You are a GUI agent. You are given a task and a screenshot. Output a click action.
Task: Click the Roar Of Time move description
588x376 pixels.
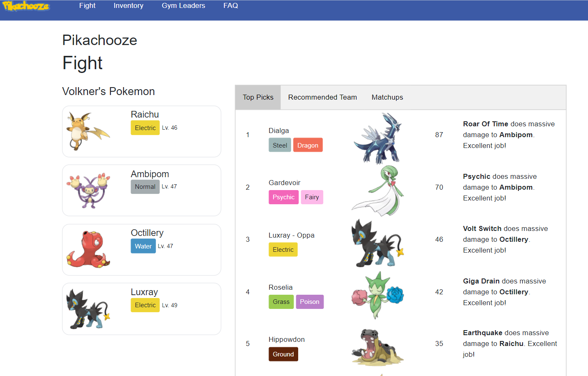[x=509, y=135]
